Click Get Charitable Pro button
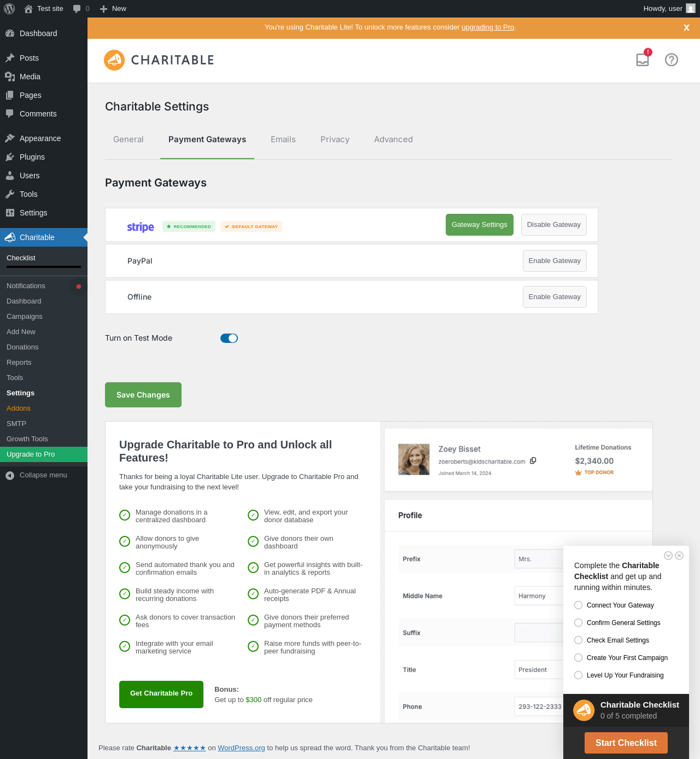 pyautogui.click(x=161, y=694)
